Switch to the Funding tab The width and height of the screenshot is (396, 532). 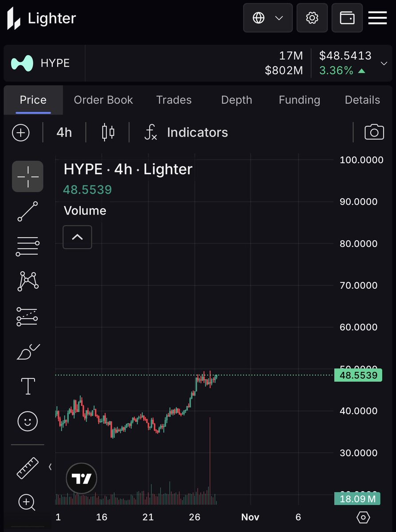click(299, 100)
